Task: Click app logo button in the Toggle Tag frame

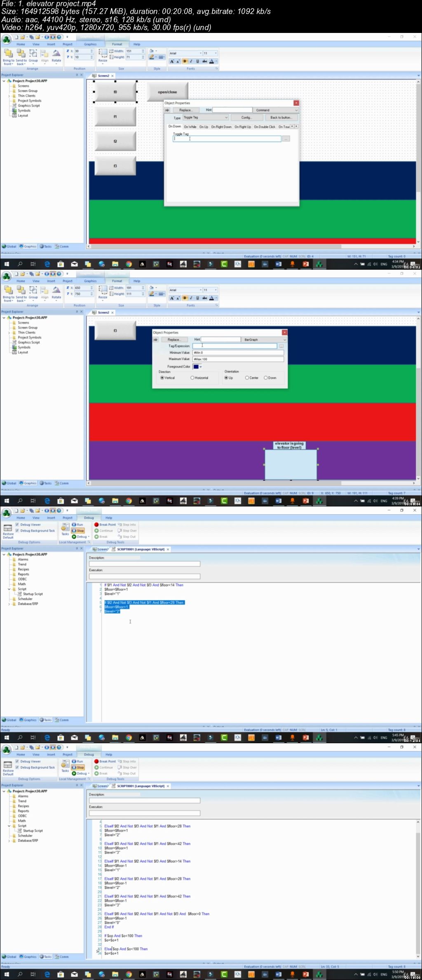Action: (6, 40)
